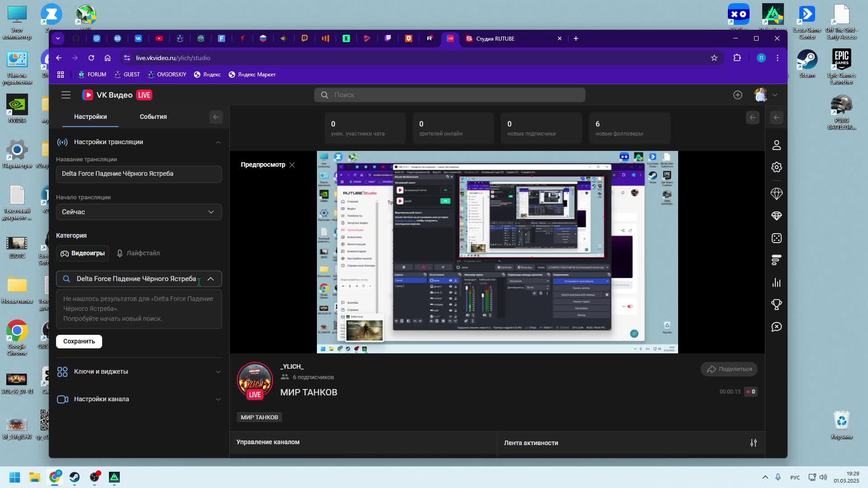Click the activity feed filter sliders icon
This screenshot has height=488, width=868.
point(753,443)
